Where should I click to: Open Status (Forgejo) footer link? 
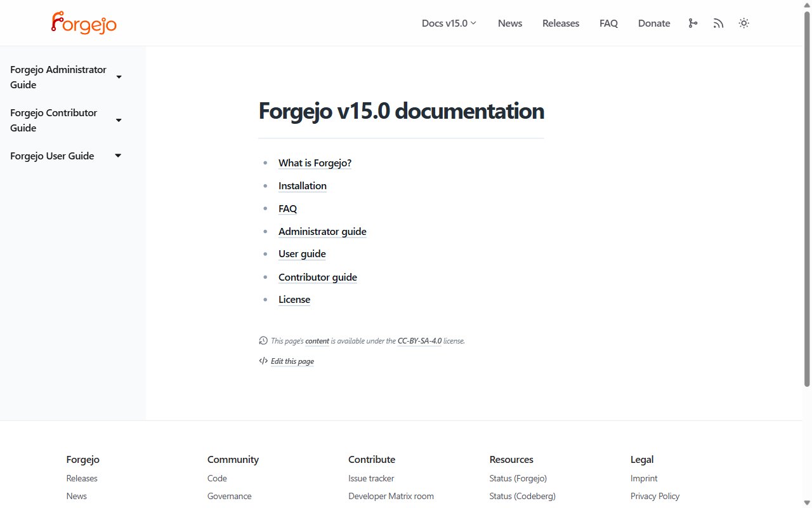518,478
